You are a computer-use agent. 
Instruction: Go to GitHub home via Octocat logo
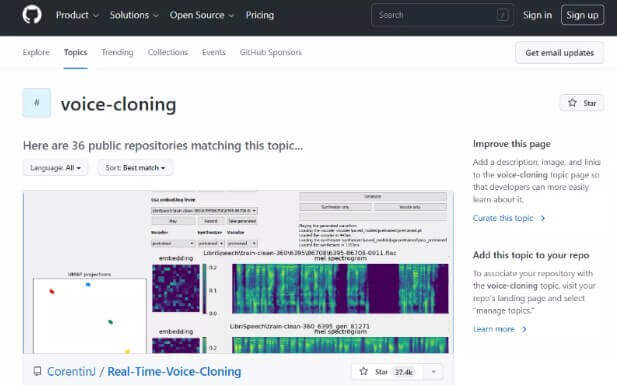point(32,15)
